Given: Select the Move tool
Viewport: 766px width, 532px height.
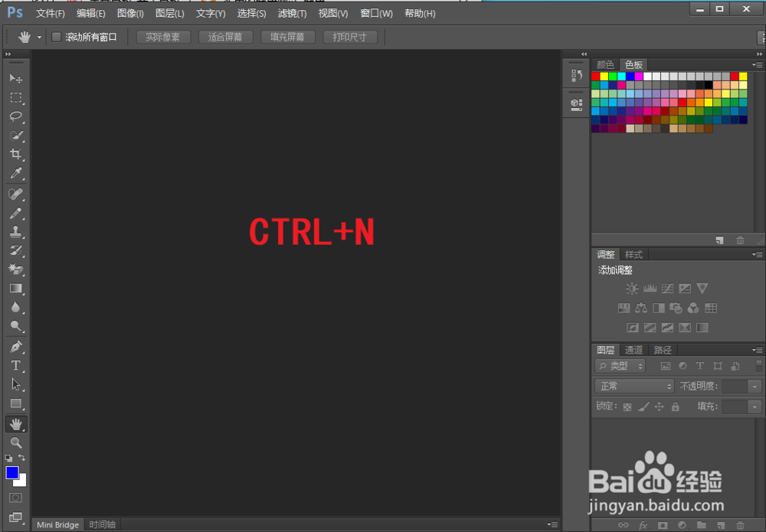Looking at the screenshot, I should click(x=15, y=78).
